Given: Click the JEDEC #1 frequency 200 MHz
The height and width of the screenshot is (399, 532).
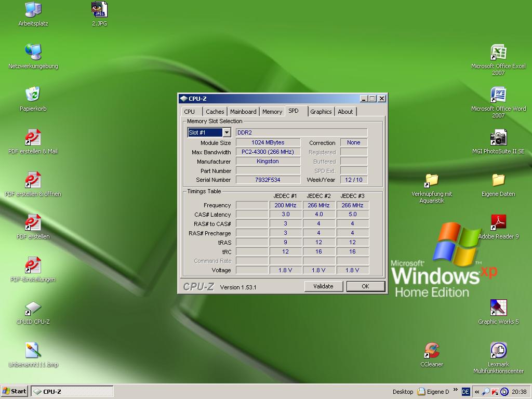Looking at the screenshot, I should [x=286, y=205].
